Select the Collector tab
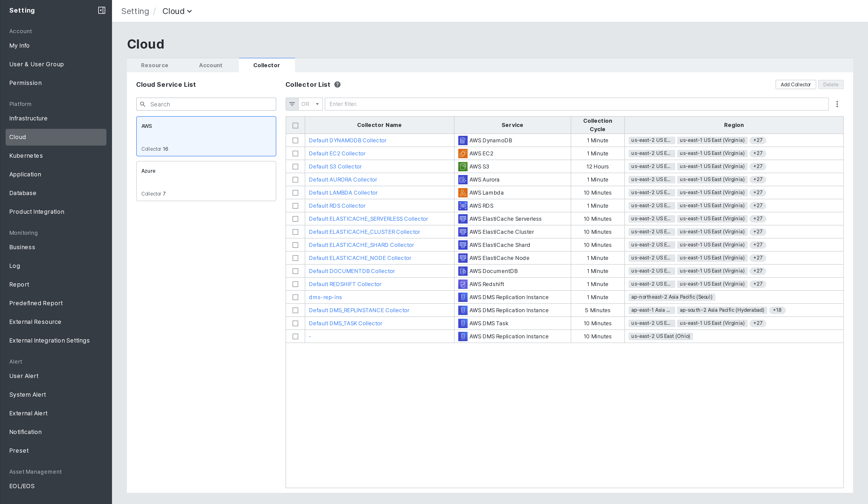Viewport: 868px width, 504px height. point(267,66)
